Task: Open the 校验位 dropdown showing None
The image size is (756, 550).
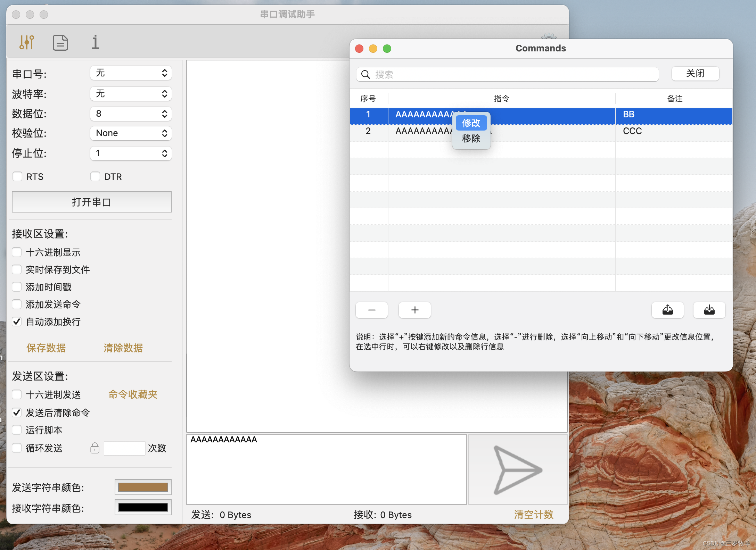Action: tap(131, 133)
